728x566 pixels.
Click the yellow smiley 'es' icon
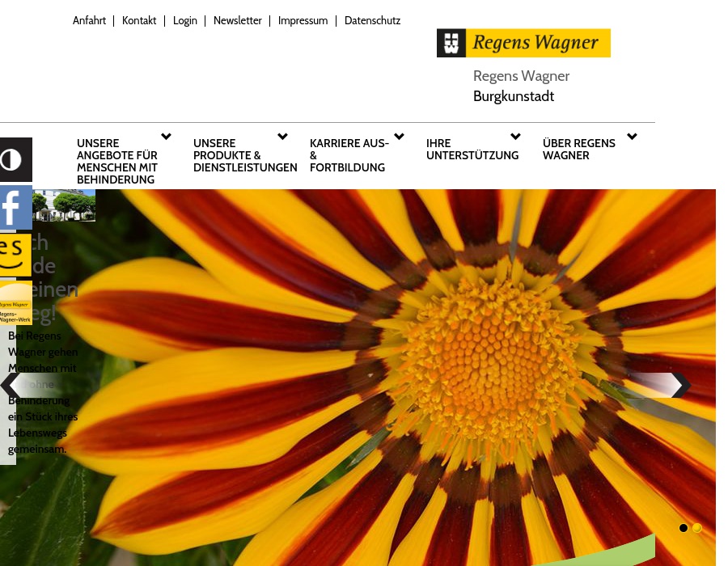(x=15, y=255)
